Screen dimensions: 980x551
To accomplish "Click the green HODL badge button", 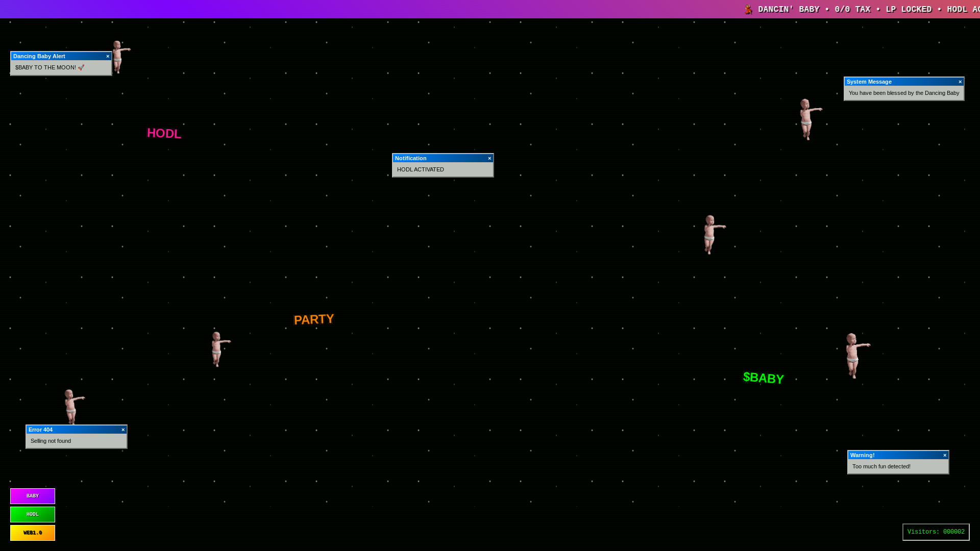I will coord(33,514).
